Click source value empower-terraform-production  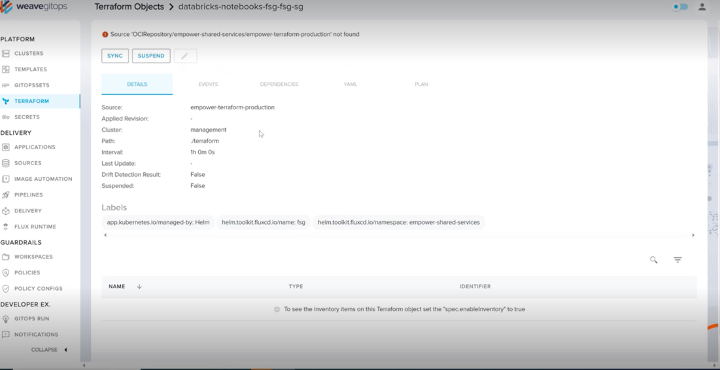click(232, 107)
